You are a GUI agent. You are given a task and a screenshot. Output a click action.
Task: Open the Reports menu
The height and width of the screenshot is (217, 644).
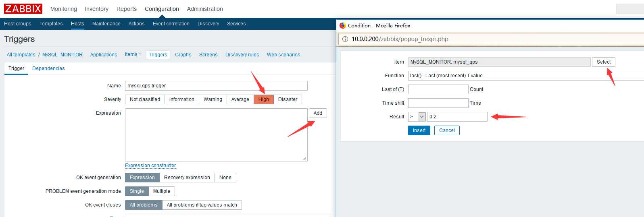click(126, 9)
